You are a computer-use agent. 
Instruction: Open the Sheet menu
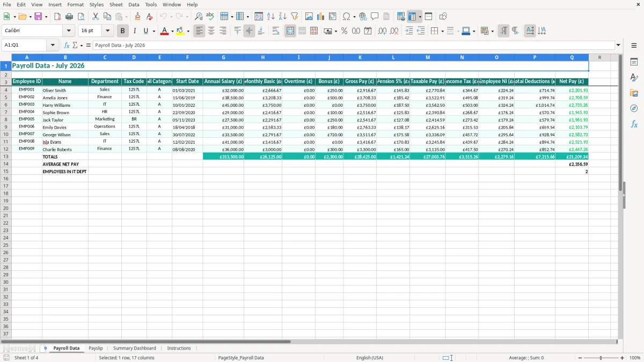(116, 4)
